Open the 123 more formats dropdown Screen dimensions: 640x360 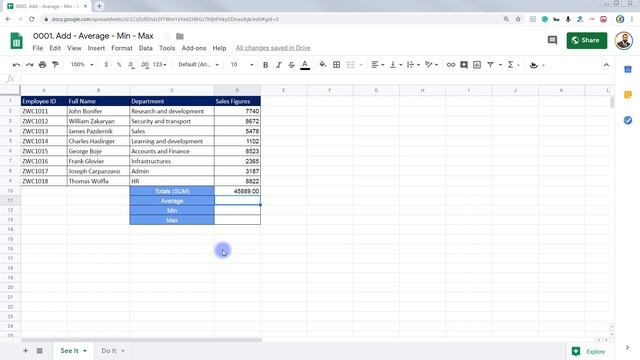(x=160, y=64)
